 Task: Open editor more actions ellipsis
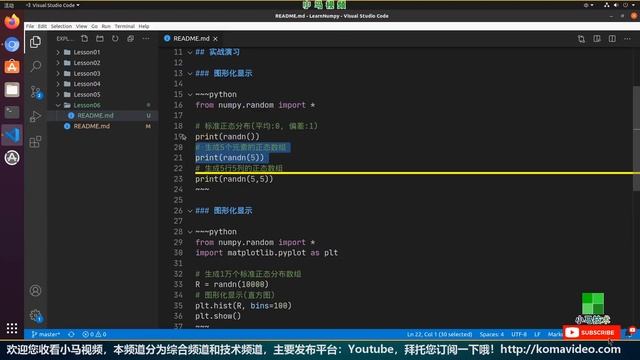(x=627, y=39)
